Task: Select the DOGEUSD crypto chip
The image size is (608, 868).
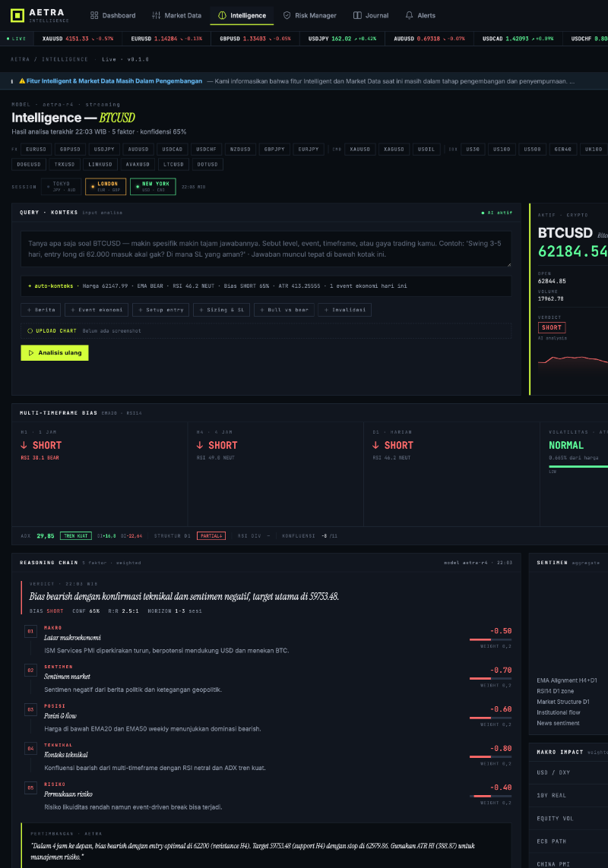Action: coord(29,164)
